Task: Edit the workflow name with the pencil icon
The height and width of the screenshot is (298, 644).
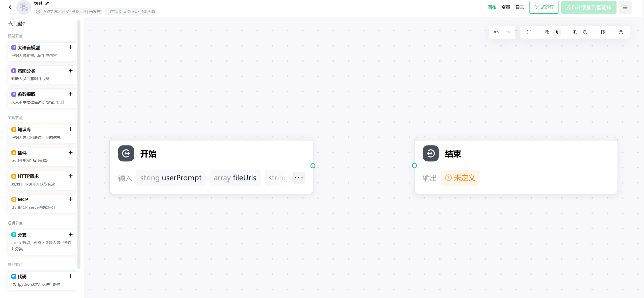Action: coord(47,3)
